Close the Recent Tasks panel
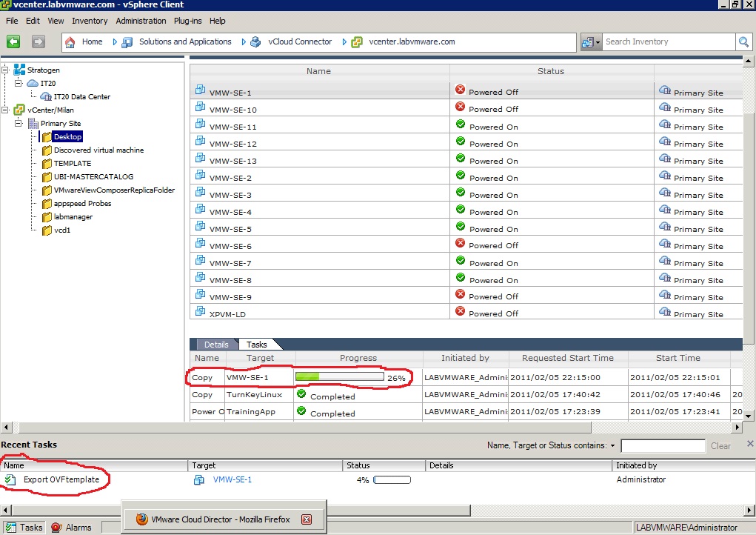 coord(750,443)
